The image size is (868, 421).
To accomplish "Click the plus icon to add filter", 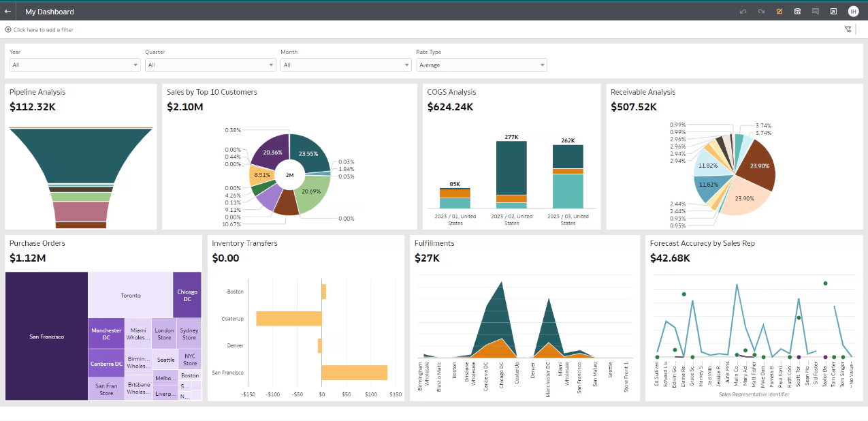I will (8, 30).
